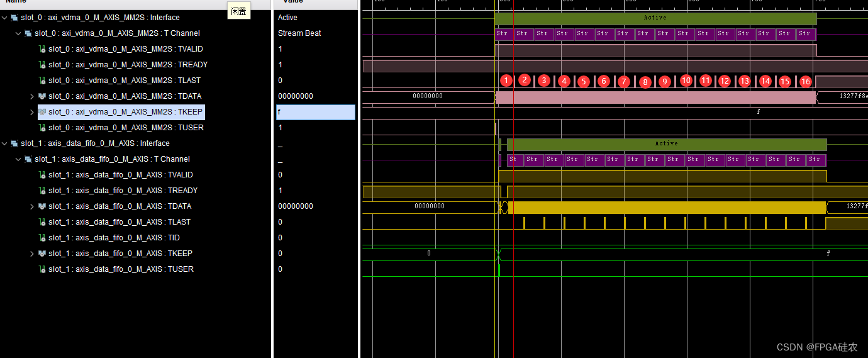Click the '00000000' value of slot_1 TDATA
The image size is (868, 358).
click(x=296, y=206)
